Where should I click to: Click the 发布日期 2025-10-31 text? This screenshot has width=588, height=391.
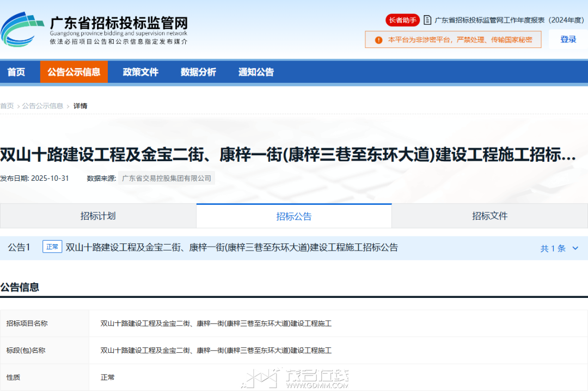coord(34,178)
